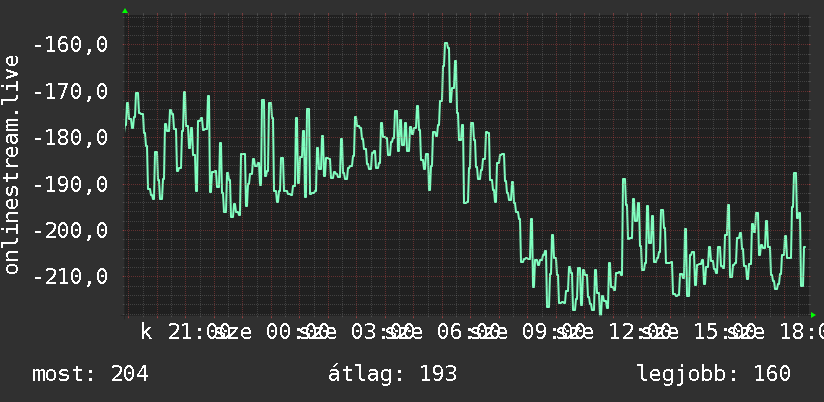Select the -170,0 y-axis label
The width and height of the screenshot is (824, 402).
tap(70, 91)
